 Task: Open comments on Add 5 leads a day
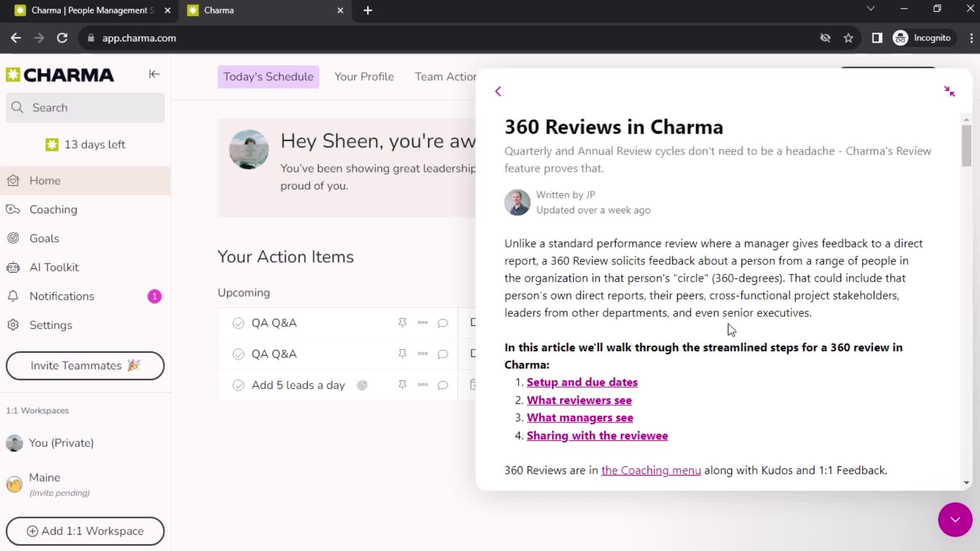(443, 385)
